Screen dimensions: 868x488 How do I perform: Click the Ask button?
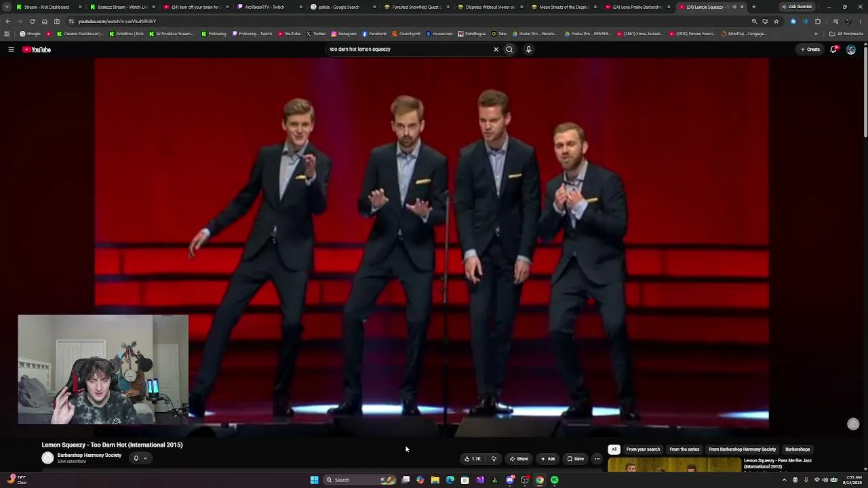tap(548, 459)
